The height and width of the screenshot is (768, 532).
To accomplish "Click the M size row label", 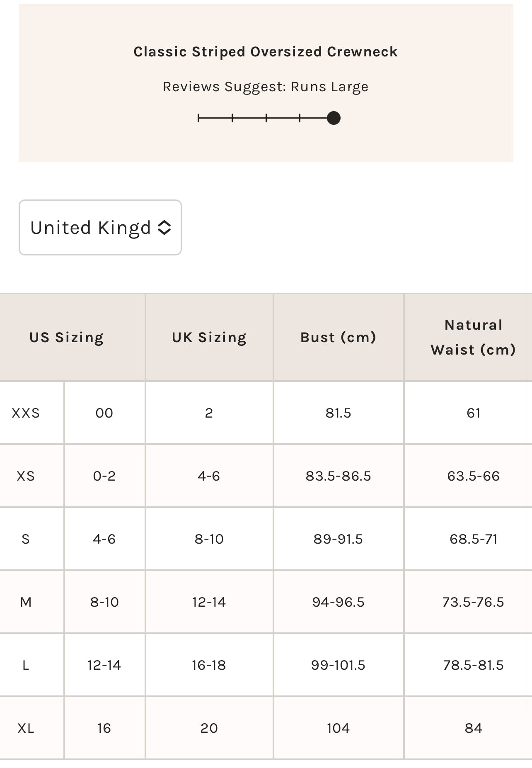I will 26,602.
